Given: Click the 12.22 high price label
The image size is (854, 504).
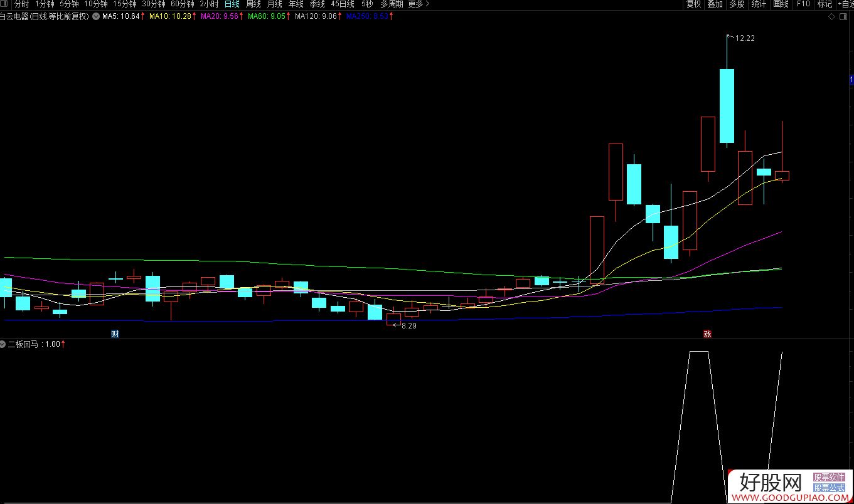Looking at the screenshot, I should click(x=745, y=38).
